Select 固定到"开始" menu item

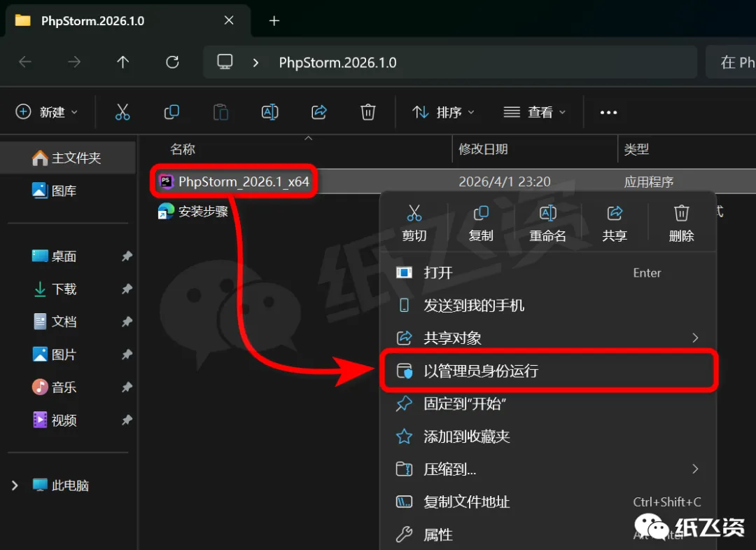[549, 404]
